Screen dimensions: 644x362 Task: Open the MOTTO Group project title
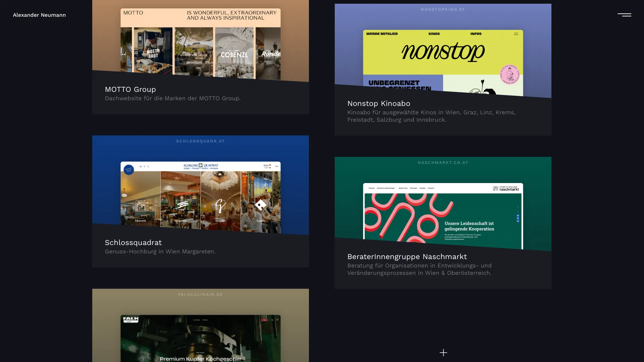pyautogui.click(x=130, y=89)
